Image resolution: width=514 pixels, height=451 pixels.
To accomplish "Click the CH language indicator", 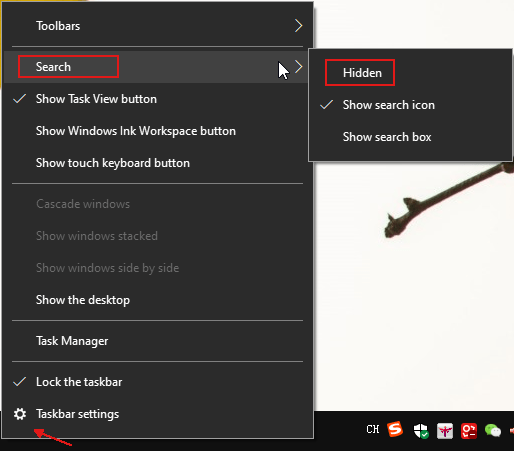I will point(373,429).
